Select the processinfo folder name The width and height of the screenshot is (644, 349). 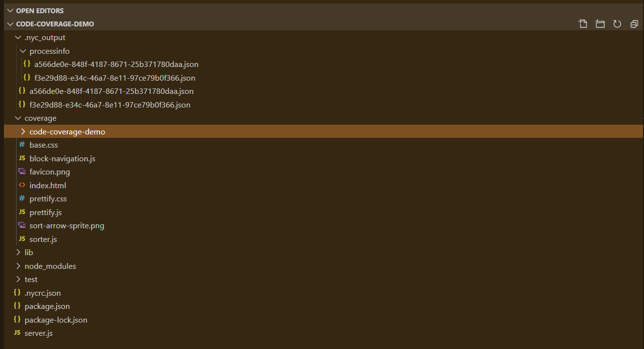tap(49, 51)
